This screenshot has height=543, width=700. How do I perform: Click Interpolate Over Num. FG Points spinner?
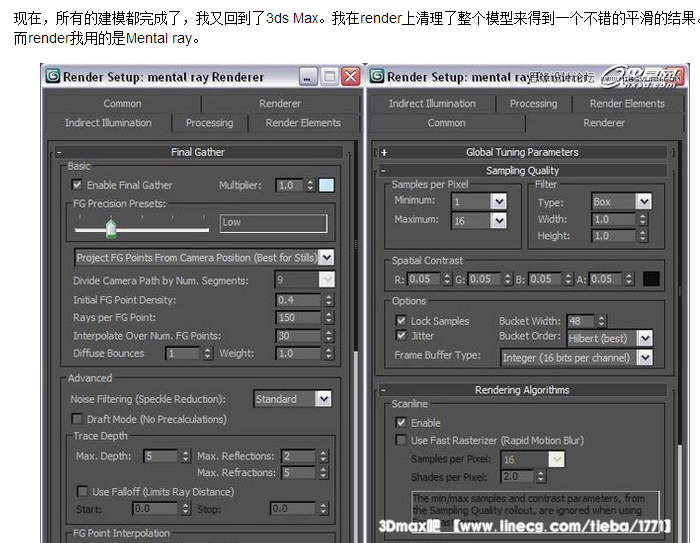pos(329,335)
